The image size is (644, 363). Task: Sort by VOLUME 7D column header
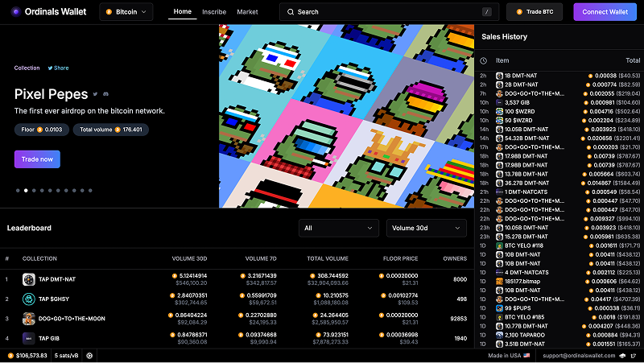tap(261, 258)
